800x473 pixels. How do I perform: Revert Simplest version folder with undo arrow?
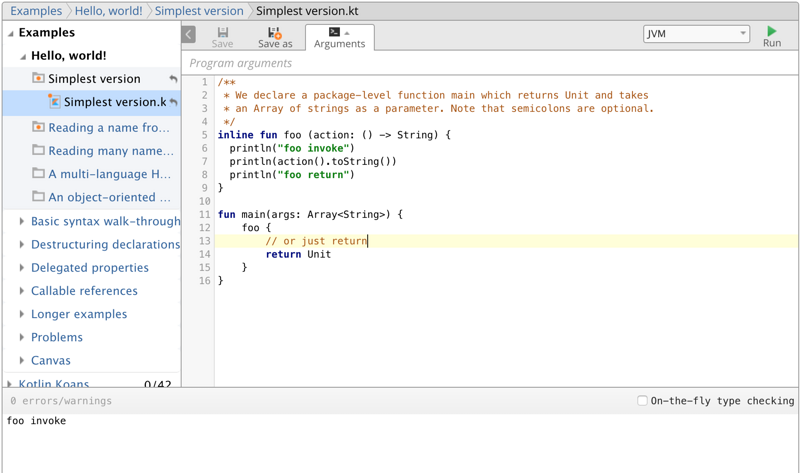pos(173,79)
